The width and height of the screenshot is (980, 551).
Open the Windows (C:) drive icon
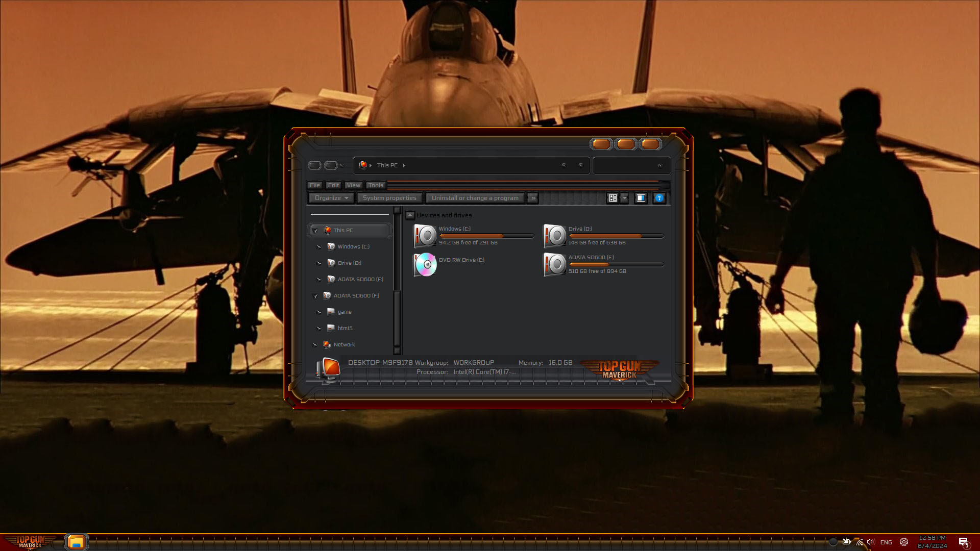(x=425, y=236)
